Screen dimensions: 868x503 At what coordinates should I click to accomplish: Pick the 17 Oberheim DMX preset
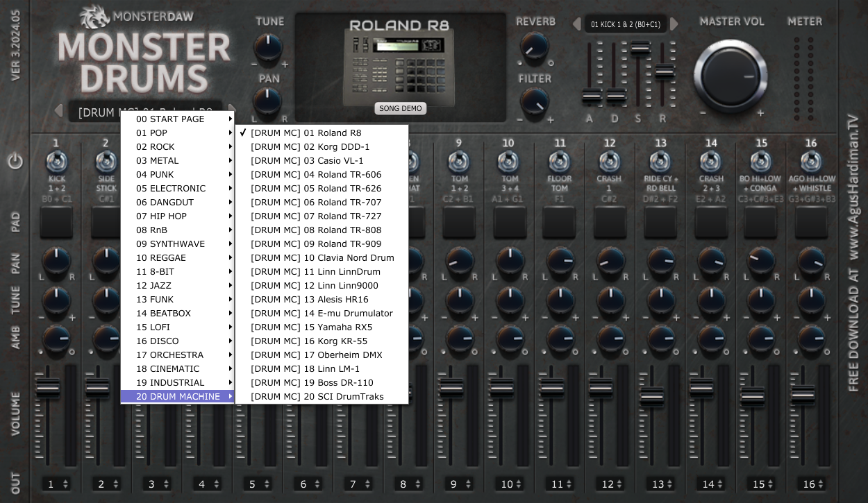coord(322,355)
